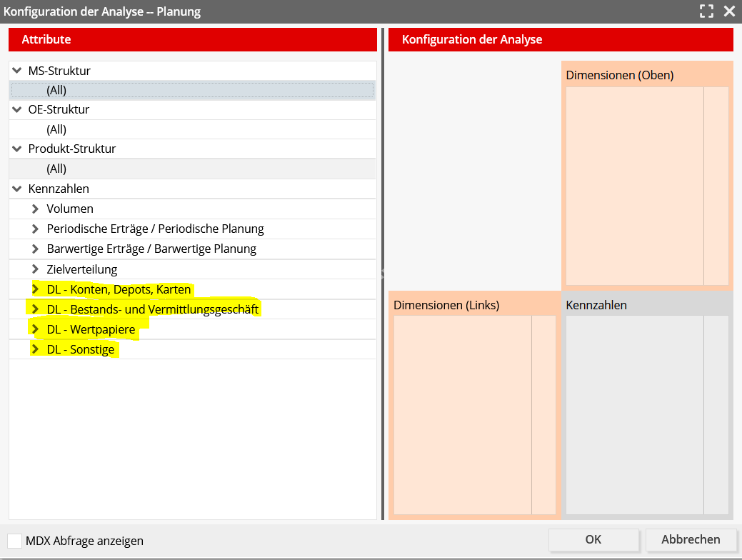The image size is (742, 560).
Task: Select (All) under Produkt-Struktur
Action: click(x=56, y=169)
